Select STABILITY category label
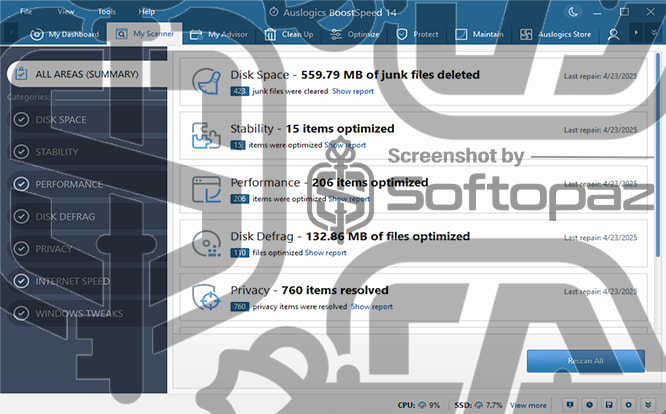The image size is (666, 414). tap(57, 152)
